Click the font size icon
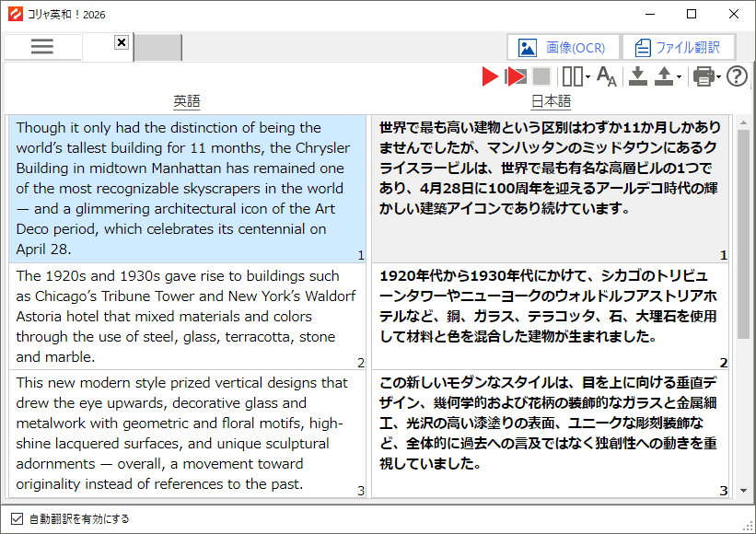 coord(607,77)
